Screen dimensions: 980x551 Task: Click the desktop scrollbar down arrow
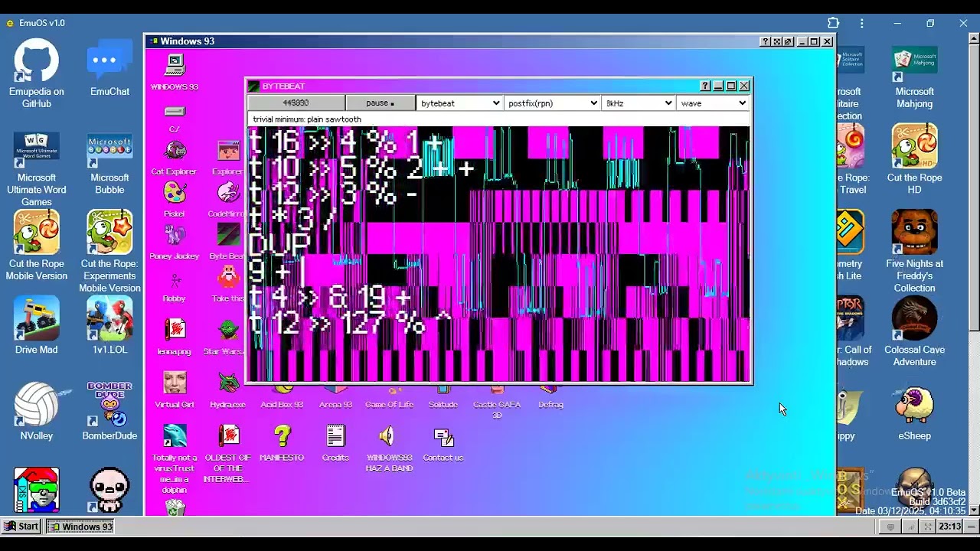(974, 510)
